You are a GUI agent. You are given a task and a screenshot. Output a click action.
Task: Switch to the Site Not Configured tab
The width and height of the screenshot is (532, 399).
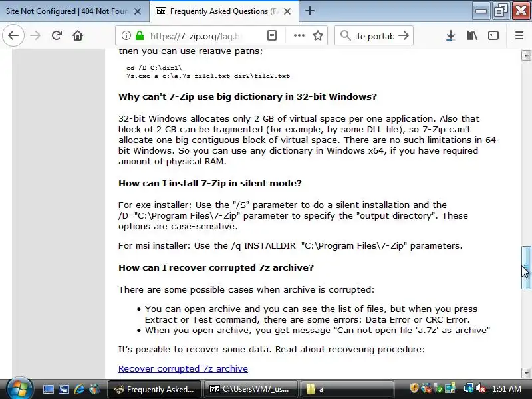(x=68, y=11)
